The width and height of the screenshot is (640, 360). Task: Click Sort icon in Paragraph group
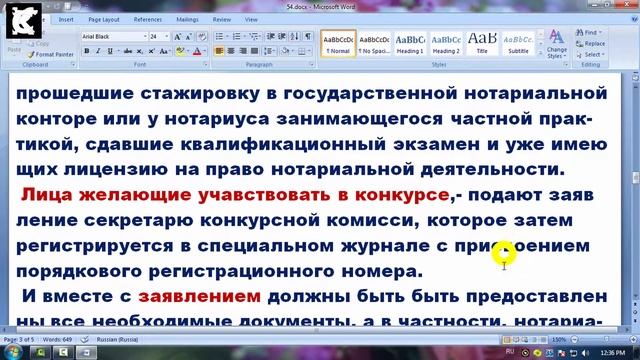tap(295, 37)
